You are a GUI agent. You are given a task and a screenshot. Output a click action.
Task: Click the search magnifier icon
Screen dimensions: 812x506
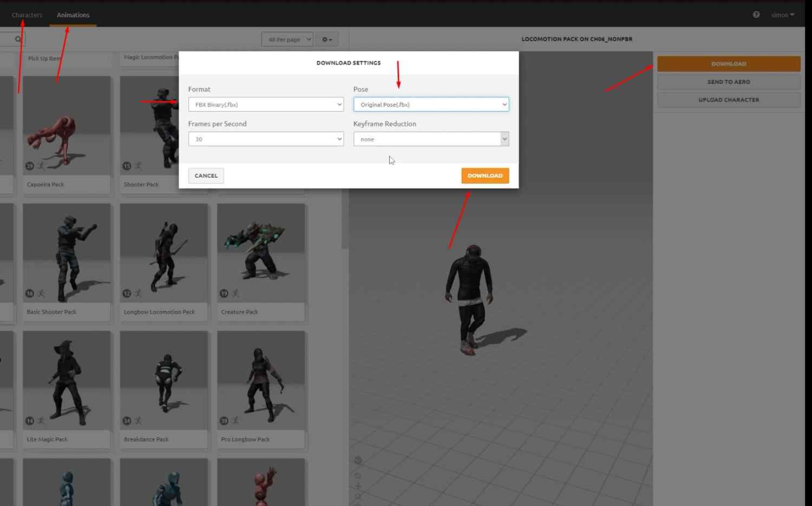pos(18,39)
